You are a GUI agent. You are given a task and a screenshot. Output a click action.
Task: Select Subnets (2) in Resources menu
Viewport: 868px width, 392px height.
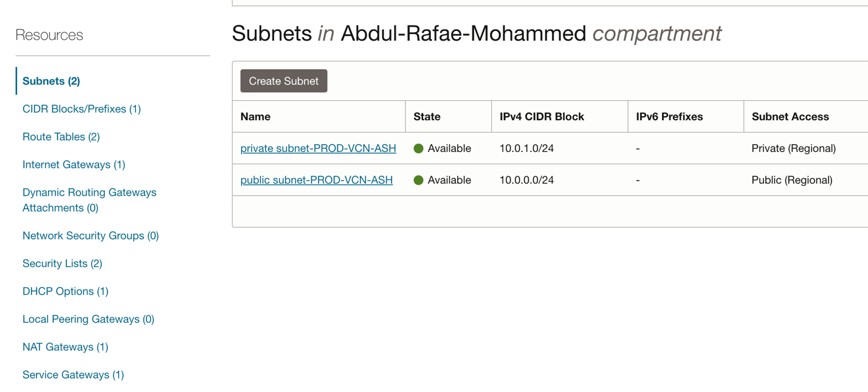click(51, 81)
